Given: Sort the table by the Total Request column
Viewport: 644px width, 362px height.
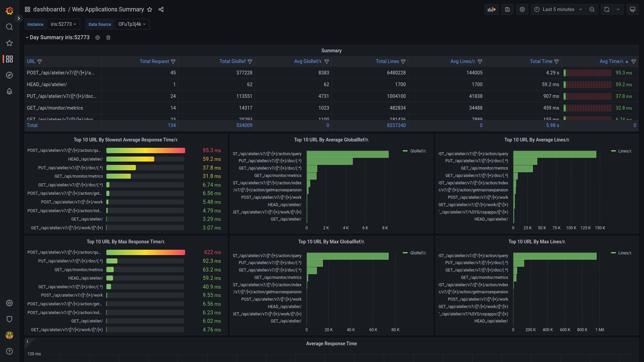Looking at the screenshot, I should click(154, 61).
